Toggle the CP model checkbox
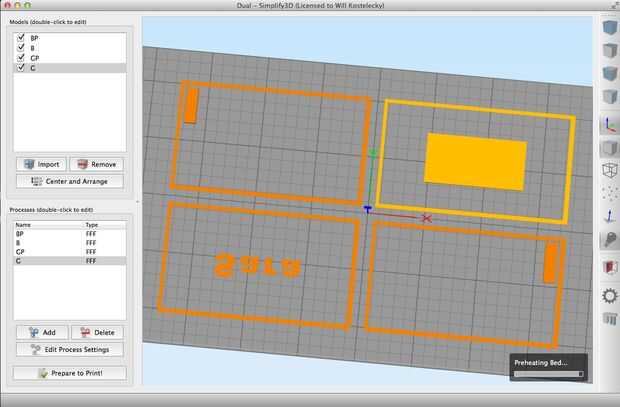The height and width of the screenshot is (407, 620). coord(21,57)
